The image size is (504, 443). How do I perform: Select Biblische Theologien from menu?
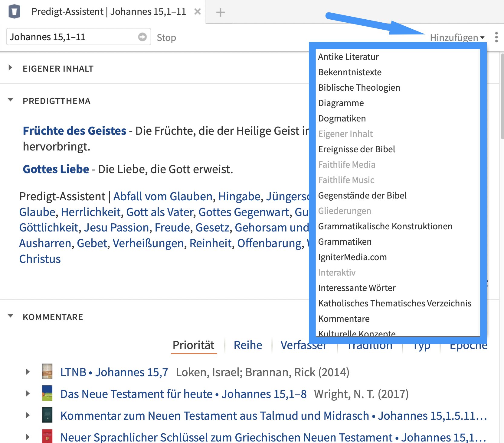pos(359,88)
